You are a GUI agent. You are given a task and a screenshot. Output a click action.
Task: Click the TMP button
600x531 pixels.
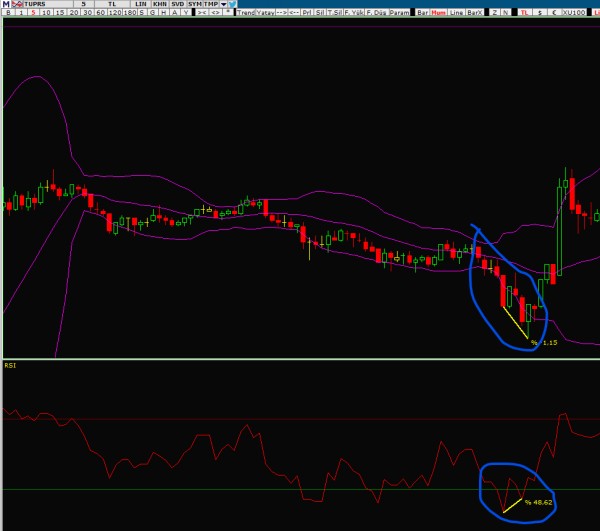point(211,4)
